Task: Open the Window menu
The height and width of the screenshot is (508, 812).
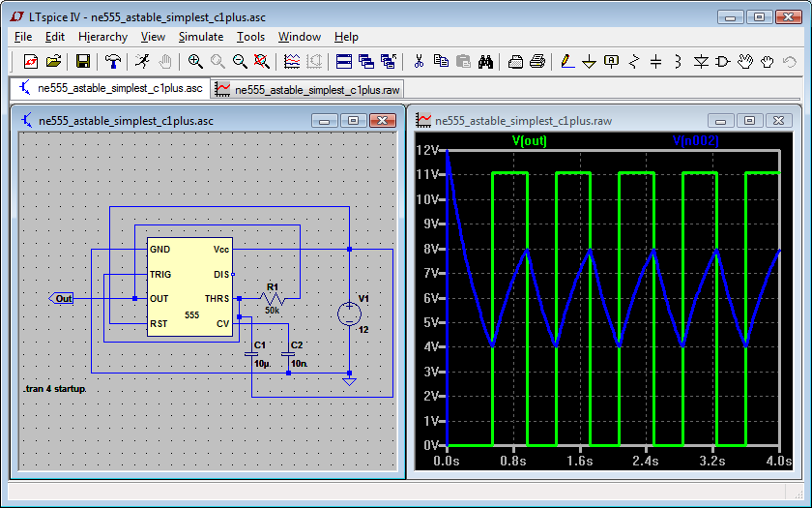Action: [x=300, y=37]
